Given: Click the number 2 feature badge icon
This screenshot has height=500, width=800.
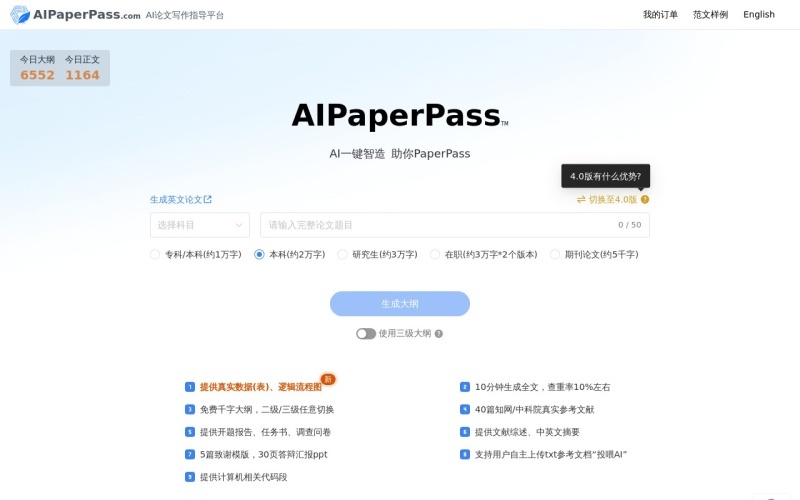Looking at the screenshot, I should [x=465, y=387].
